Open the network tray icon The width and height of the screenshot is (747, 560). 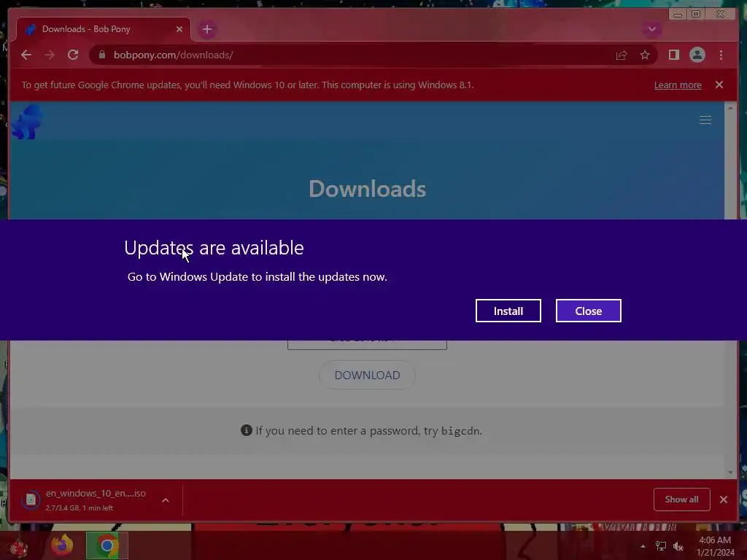pyautogui.click(x=661, y=546)
